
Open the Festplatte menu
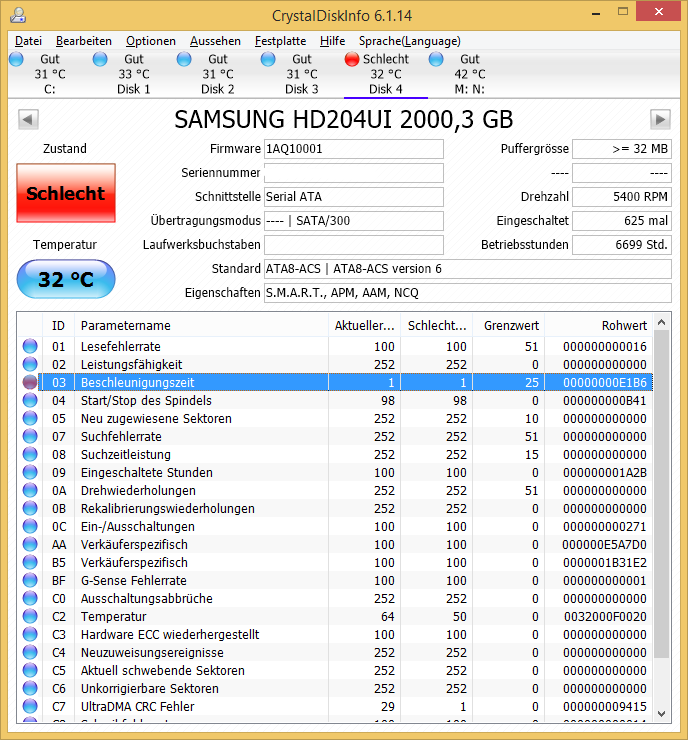coord(280,41)
